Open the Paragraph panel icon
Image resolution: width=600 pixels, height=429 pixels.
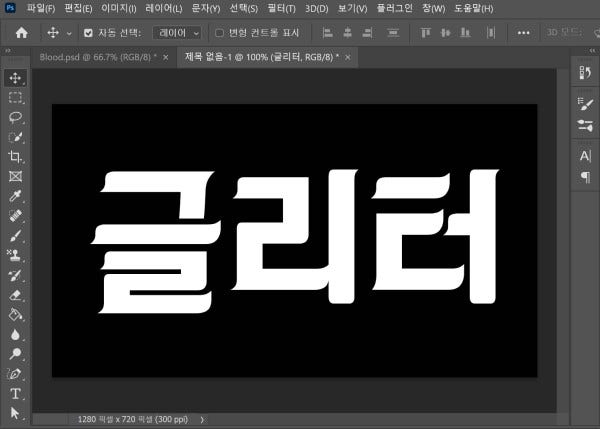tap(585, 177)
